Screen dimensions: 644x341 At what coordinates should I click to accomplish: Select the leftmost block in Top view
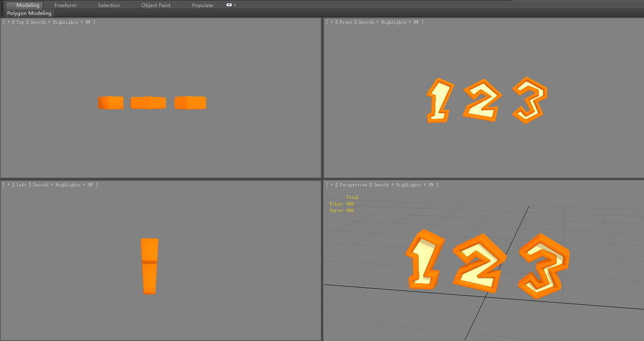(x=111, y=103)
